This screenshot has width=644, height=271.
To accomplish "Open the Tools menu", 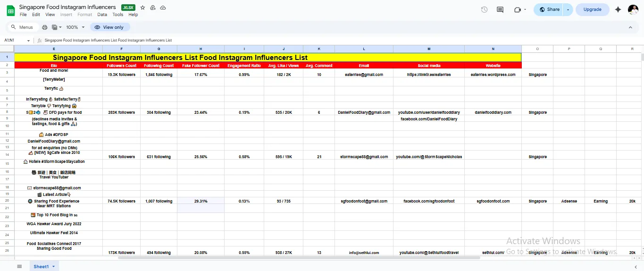I will point(118,15).
